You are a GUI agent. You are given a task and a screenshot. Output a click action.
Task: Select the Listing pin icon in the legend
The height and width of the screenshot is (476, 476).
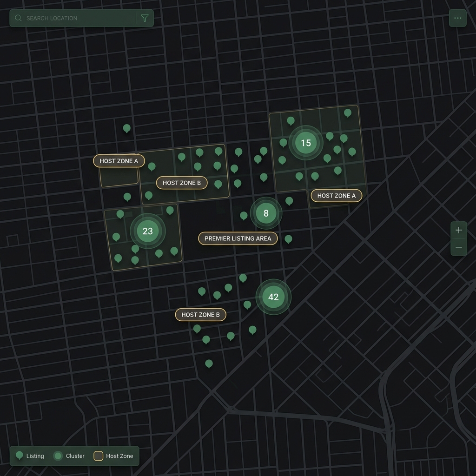19,456
